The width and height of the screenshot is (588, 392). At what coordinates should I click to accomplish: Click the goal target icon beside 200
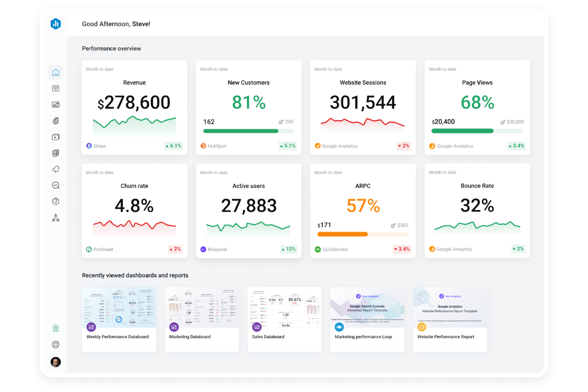pos(281,122)
